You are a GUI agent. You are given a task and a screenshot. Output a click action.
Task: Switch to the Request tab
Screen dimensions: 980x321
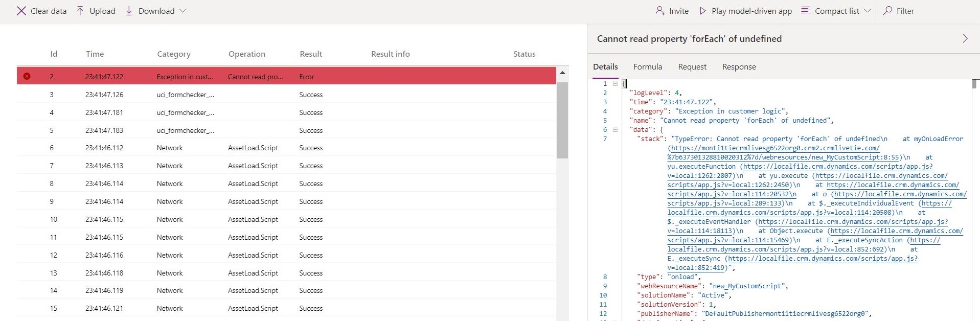click(692, 67)
